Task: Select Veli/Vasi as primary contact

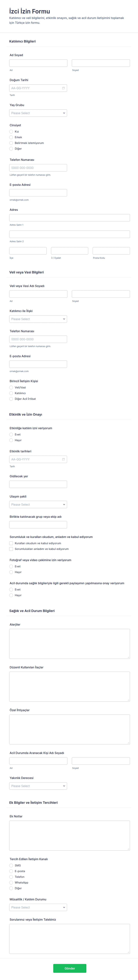Action: coord(11,387)
